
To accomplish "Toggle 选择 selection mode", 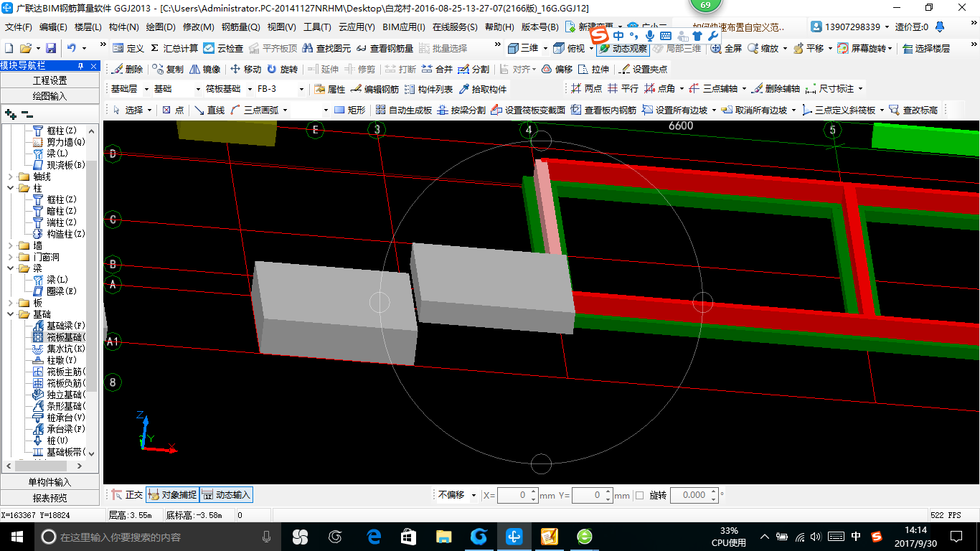I will coord(128,110).
